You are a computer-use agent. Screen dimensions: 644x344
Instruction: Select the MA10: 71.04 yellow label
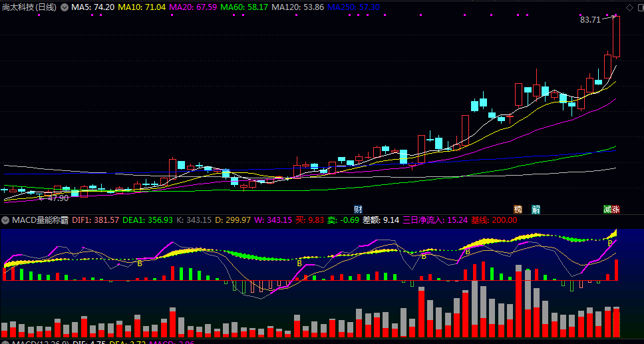coord(142,7)
